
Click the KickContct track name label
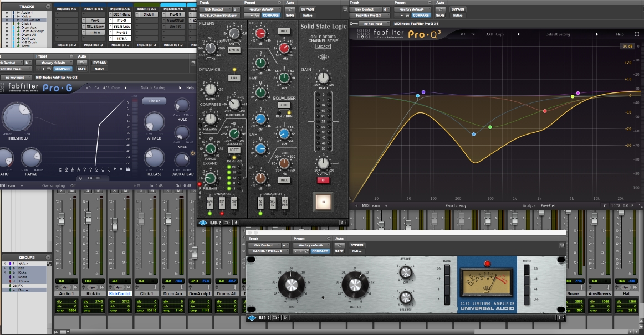(120, 293)
